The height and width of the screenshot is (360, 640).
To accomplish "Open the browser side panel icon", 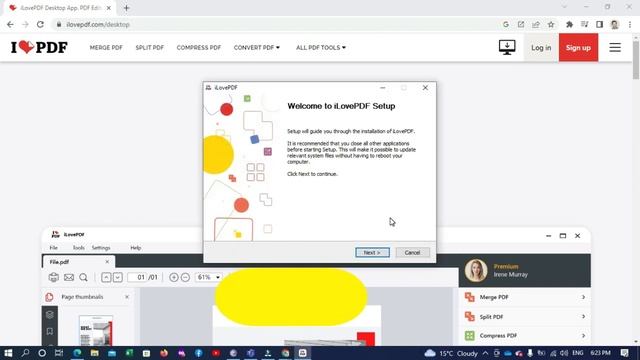I will coord(600,24).
